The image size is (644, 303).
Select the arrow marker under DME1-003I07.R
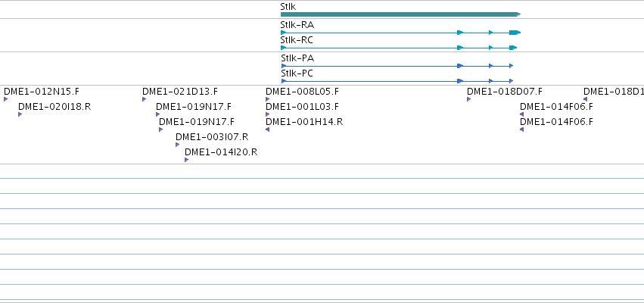coord(177,145)
